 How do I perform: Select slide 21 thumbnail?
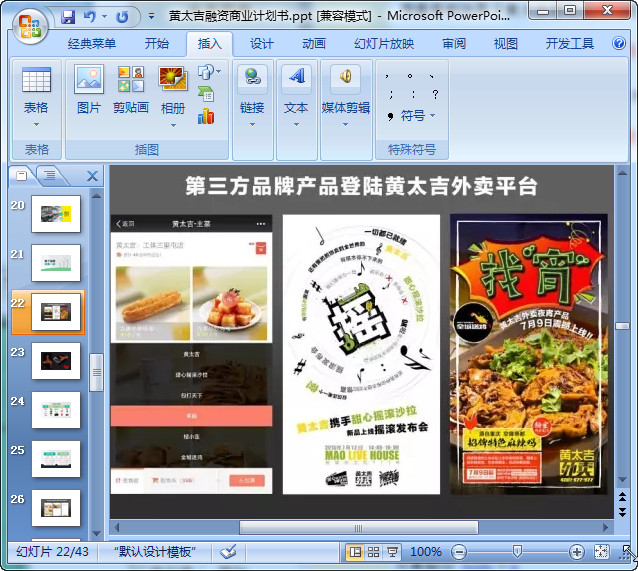pyautogui.click(x=56, y=263)
